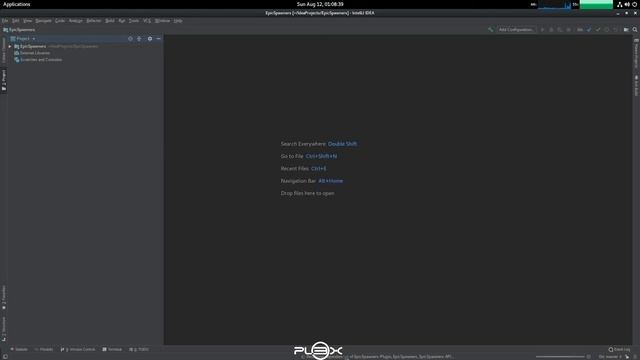This screenshot has height=360, width=640.
Task: Click the network tray icon
Action: pyautogui.click(x=620, y=4)
